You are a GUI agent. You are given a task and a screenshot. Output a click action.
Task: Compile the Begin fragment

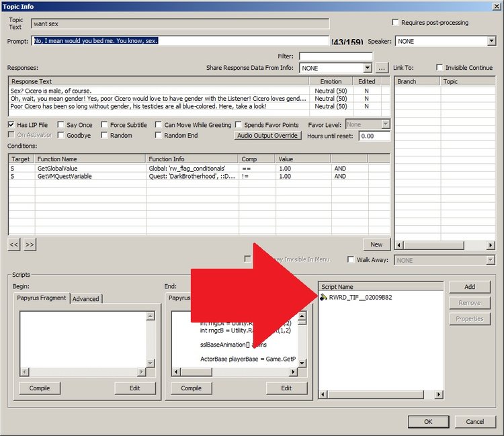click(x=40, y=388)
